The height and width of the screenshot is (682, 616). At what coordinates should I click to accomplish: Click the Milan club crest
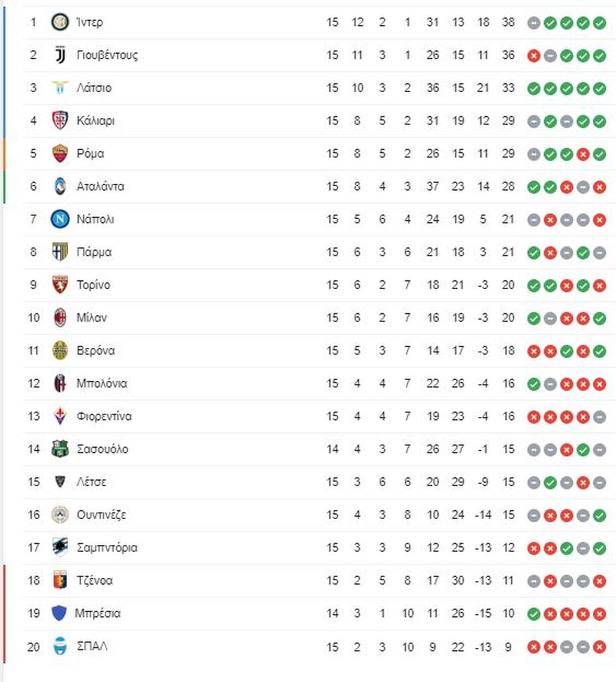[60, 318]
